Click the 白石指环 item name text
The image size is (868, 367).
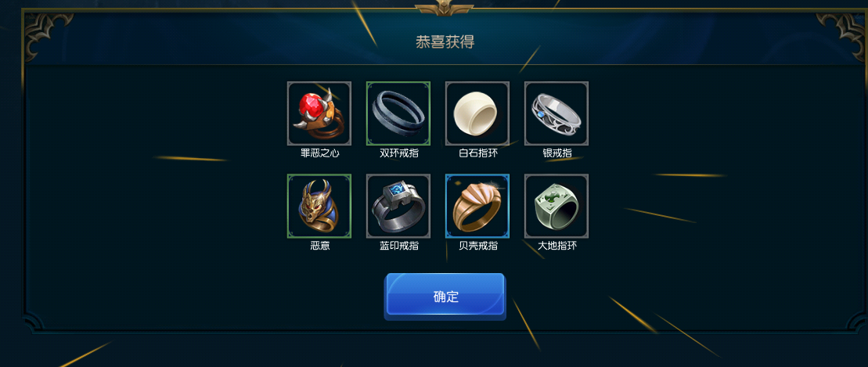pyautogui.click(x=477, y=153)
